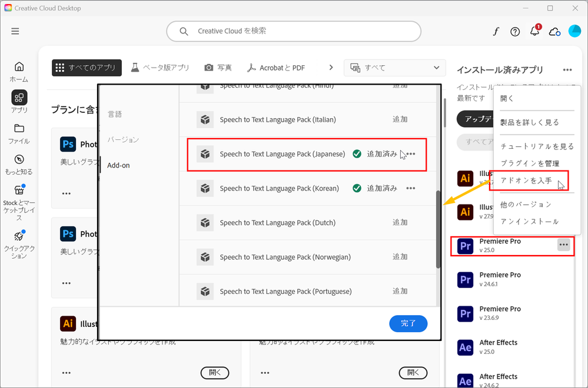
Task: Click the After Effects v 25.0 icon
Action: 466,347
